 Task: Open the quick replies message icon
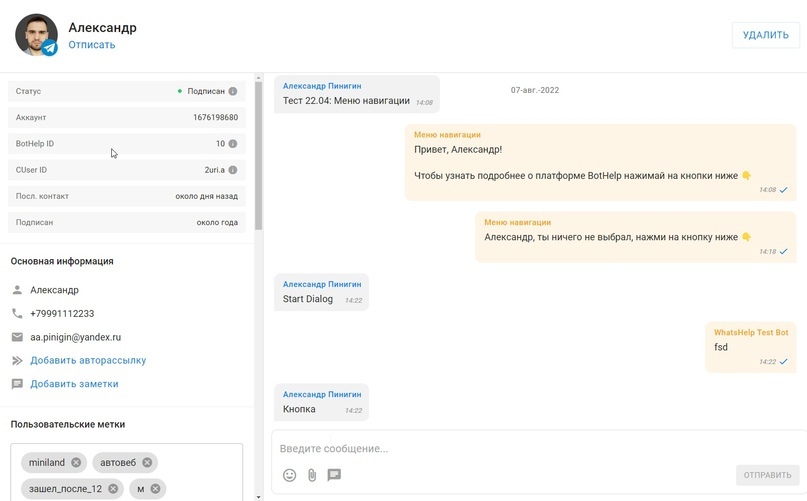click(x=334, y=475)
